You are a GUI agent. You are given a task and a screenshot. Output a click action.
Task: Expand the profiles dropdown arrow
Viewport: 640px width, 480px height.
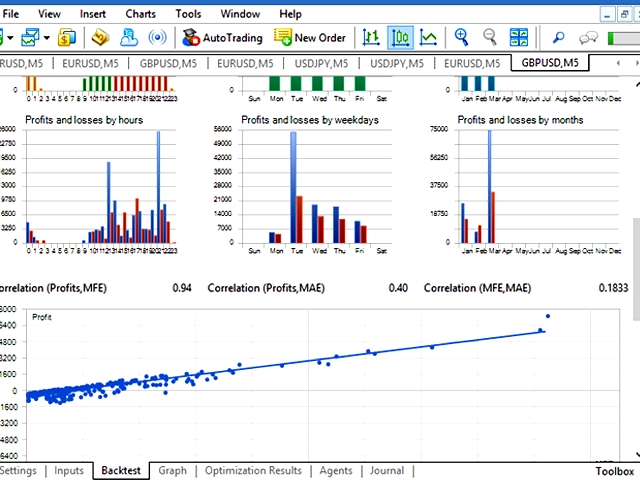click(x=47, y=38)
